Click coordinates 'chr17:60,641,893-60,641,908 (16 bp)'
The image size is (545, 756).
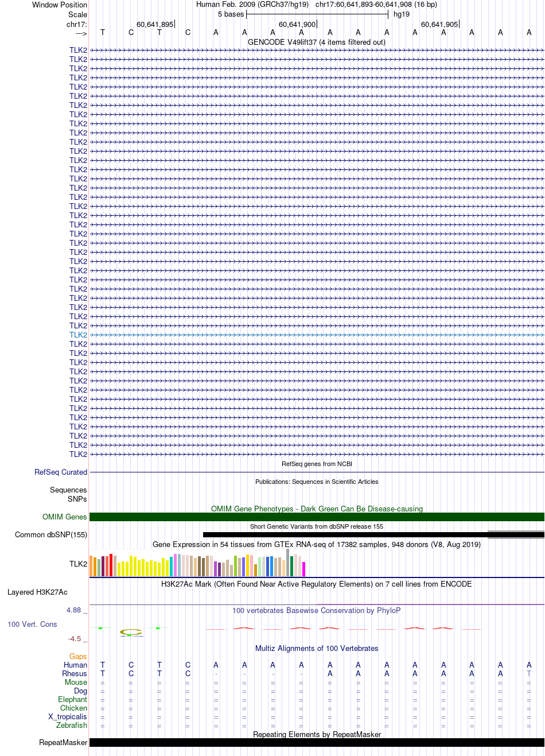pyautogui.click(x=376, y=5)
